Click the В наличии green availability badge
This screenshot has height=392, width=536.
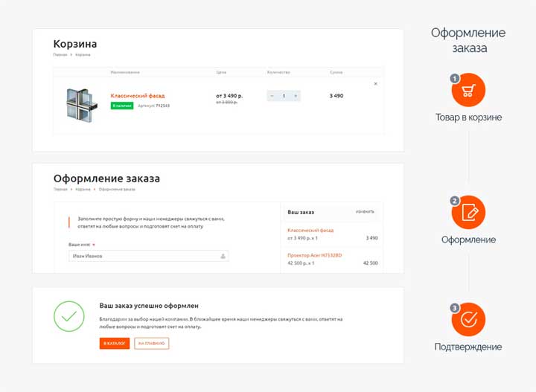(x=122, y=106)
